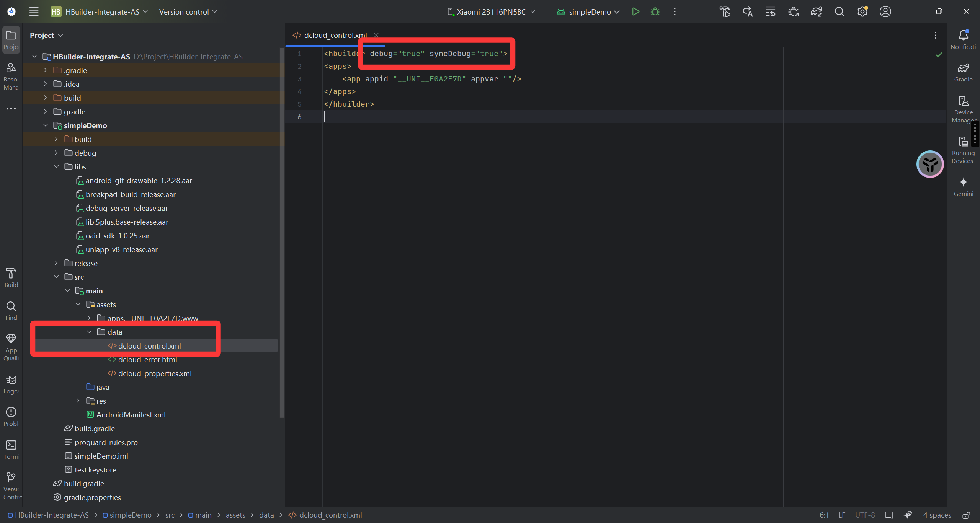Click the inspections green checkmark indicator
Image resolution: width=980 pixels, height=523 pixels.
(x=939, y=55)
